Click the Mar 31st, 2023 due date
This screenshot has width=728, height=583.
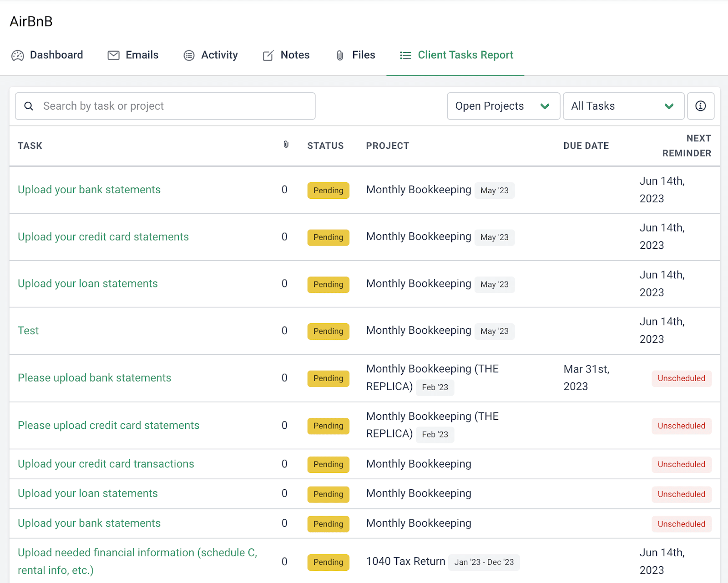click(586, 378)
